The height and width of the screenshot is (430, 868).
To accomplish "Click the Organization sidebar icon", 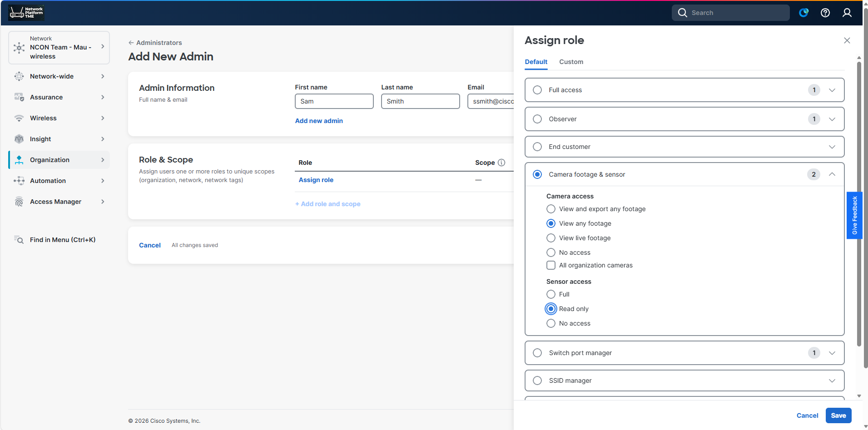I will 19,160.
